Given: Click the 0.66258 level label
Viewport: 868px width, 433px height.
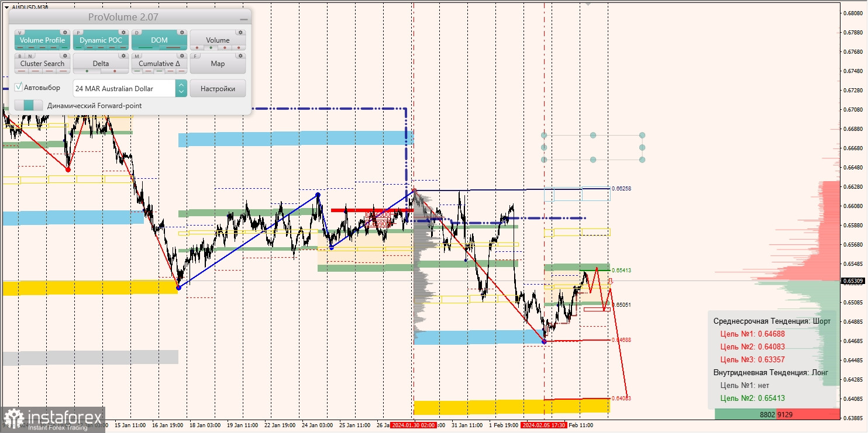Looking at the screenshot, I should click(621, 189).
